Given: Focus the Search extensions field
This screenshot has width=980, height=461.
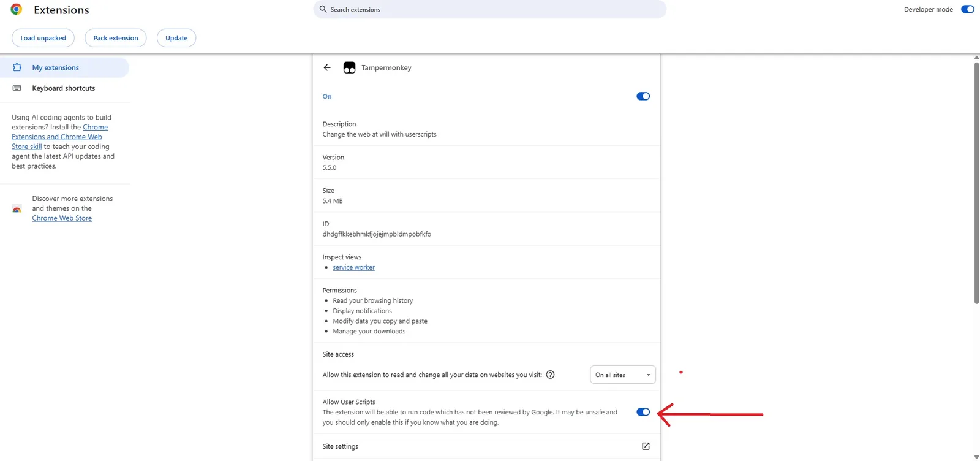Looking at the screenshot, I should 489,9.
